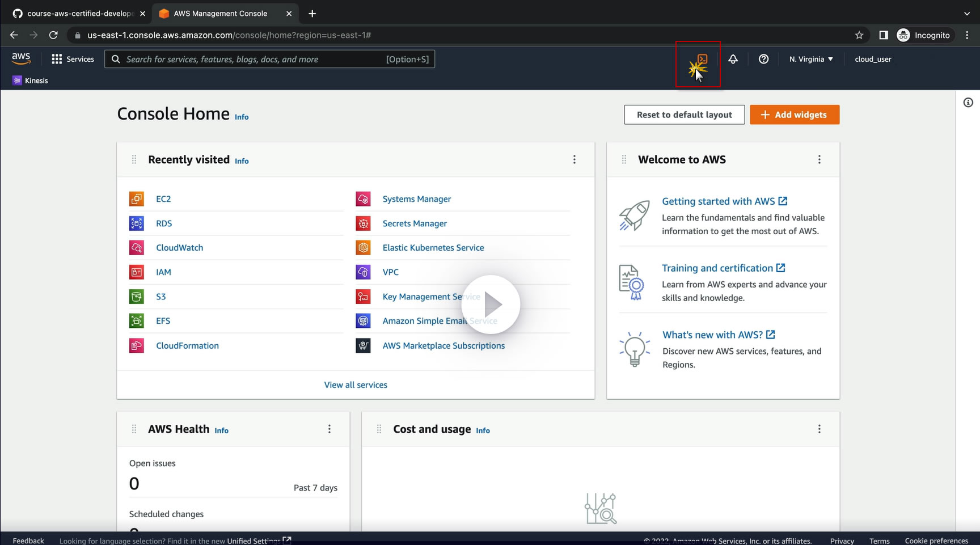Close the GitHub course tab
Viewport: 980px width, 545px height.
pyautogui.click(x=142, y=14)
